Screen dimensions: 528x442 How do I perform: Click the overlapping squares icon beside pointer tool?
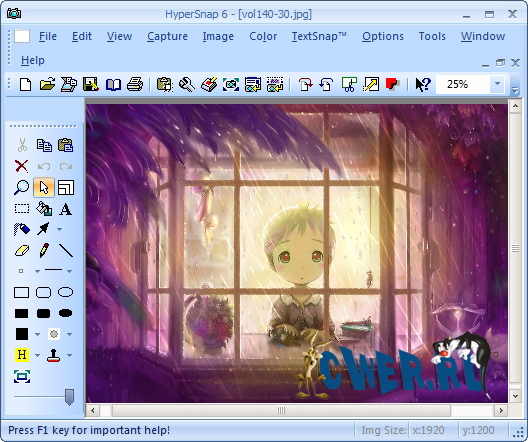pos(66,188)
